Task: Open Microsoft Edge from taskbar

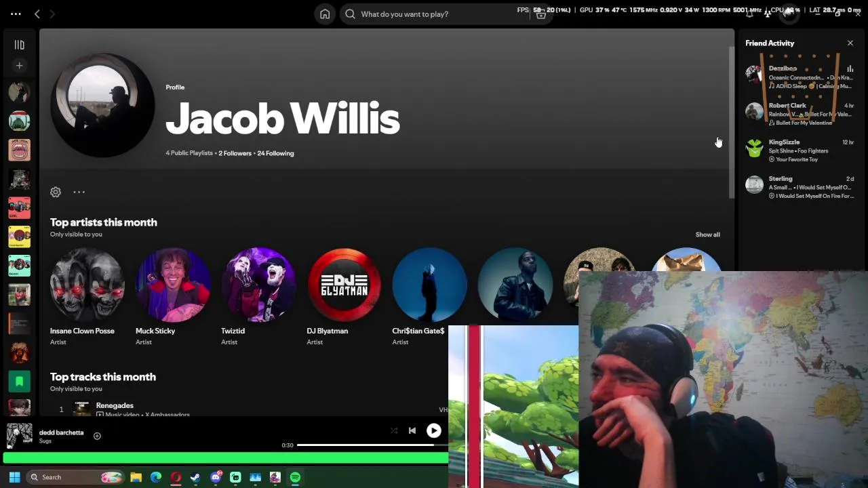Action: pyautogui.click(x=156, y=477)
